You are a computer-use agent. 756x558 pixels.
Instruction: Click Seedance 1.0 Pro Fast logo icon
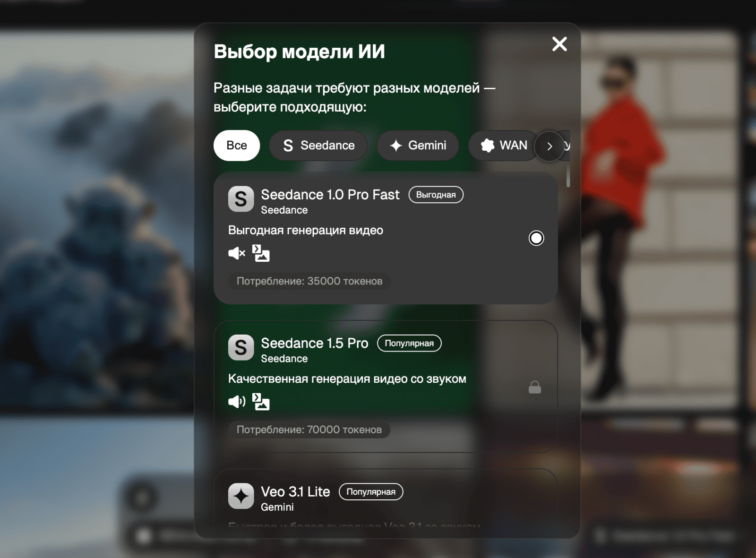241,199
